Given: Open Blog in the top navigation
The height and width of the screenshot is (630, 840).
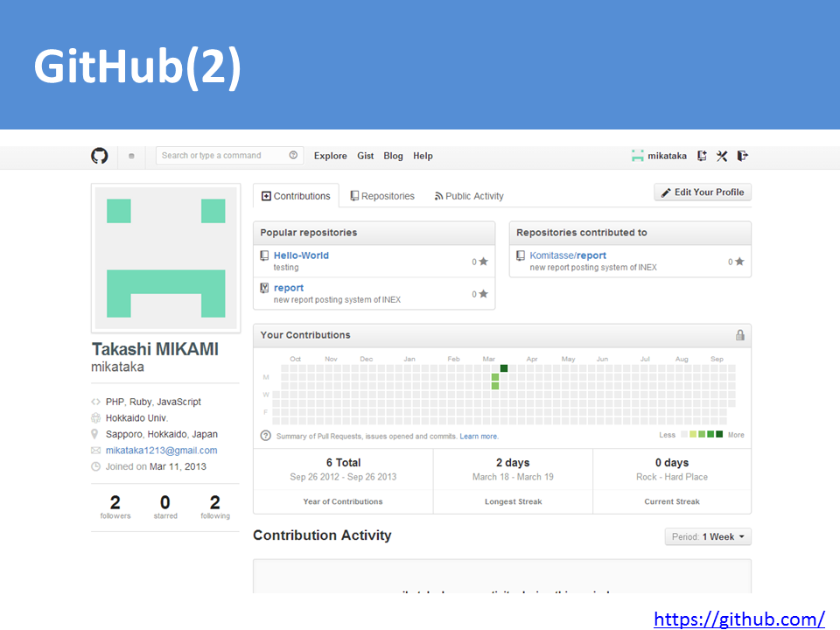Looking at the screenshot, I should point(393,156).
